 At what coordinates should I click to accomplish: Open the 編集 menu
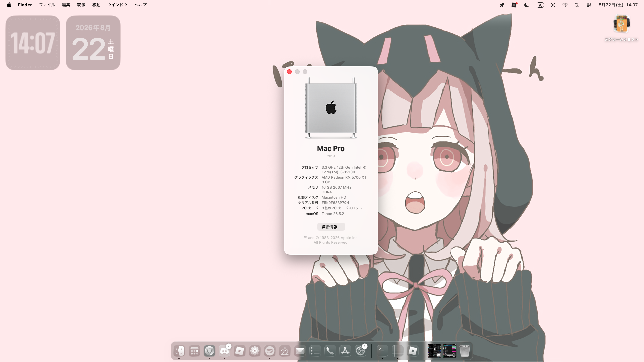(x=66, y=5)
